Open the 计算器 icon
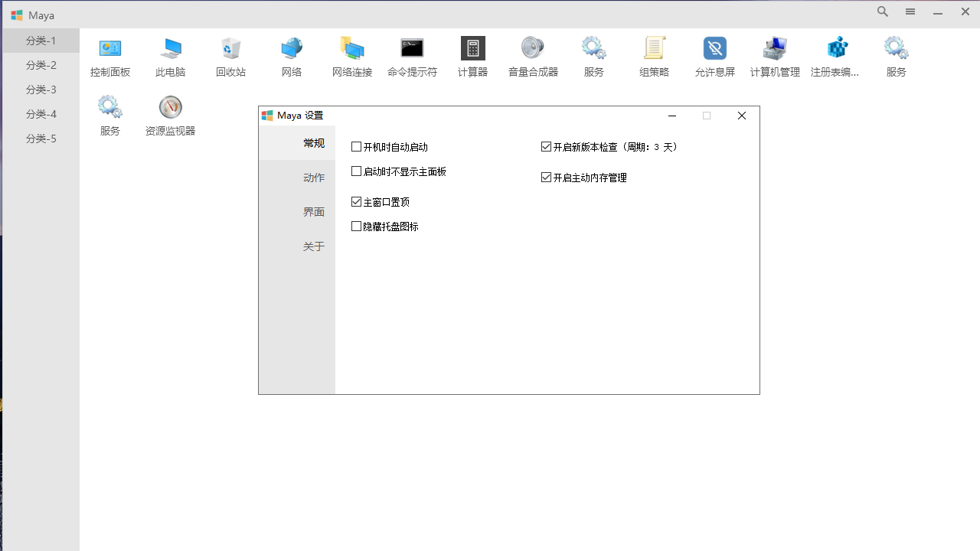 [x=472, y=56]
